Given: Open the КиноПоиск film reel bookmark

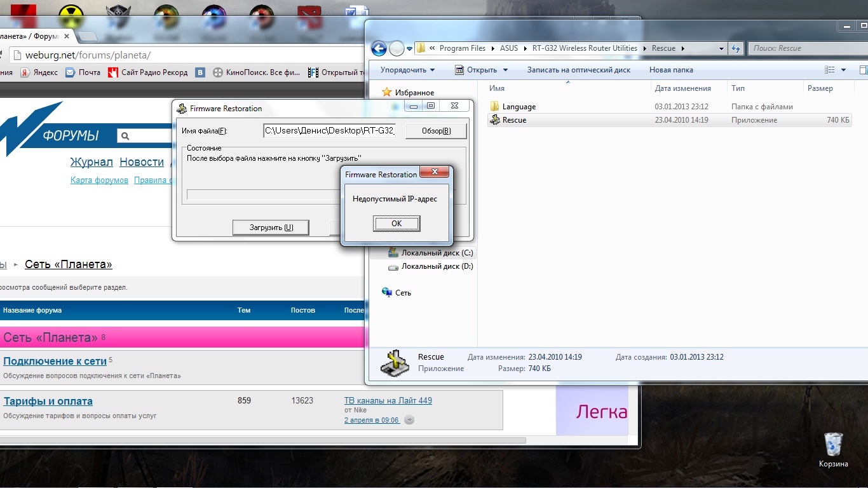Looking at the screenshot, I should click(x=218, y=72).
